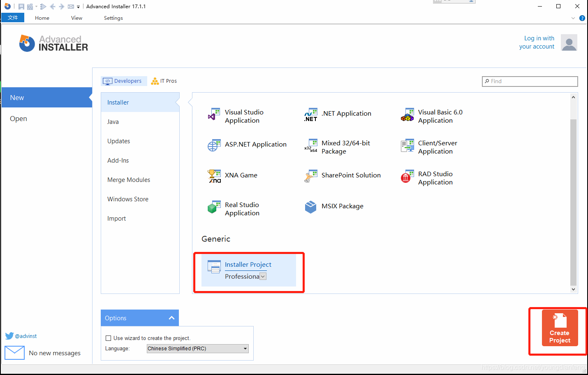The image size is (588, 375).
Task: Select the Installer category
Action: tap(140, 102)
